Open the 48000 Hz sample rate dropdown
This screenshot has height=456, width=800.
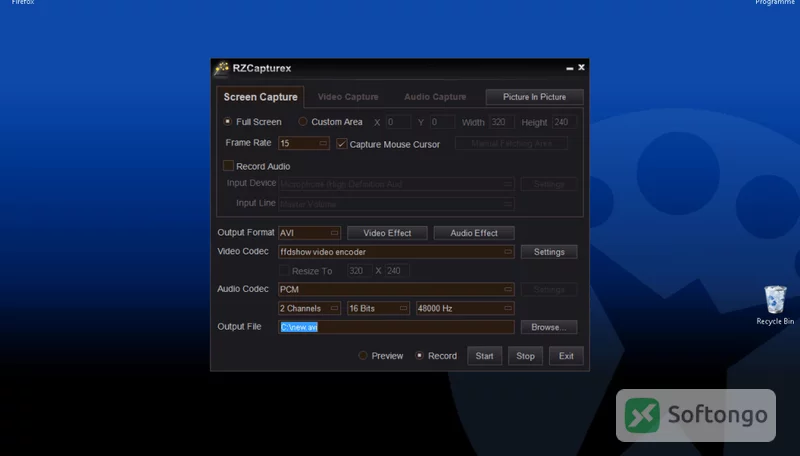465,308
